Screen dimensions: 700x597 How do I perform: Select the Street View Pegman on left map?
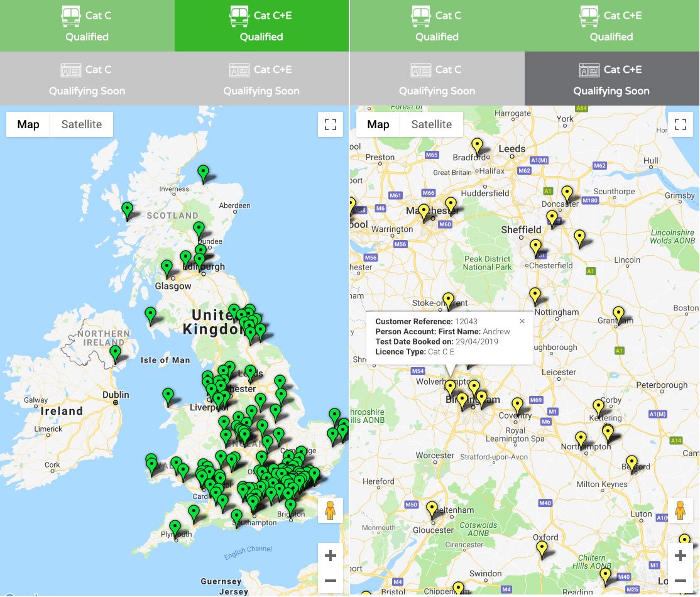331,510
